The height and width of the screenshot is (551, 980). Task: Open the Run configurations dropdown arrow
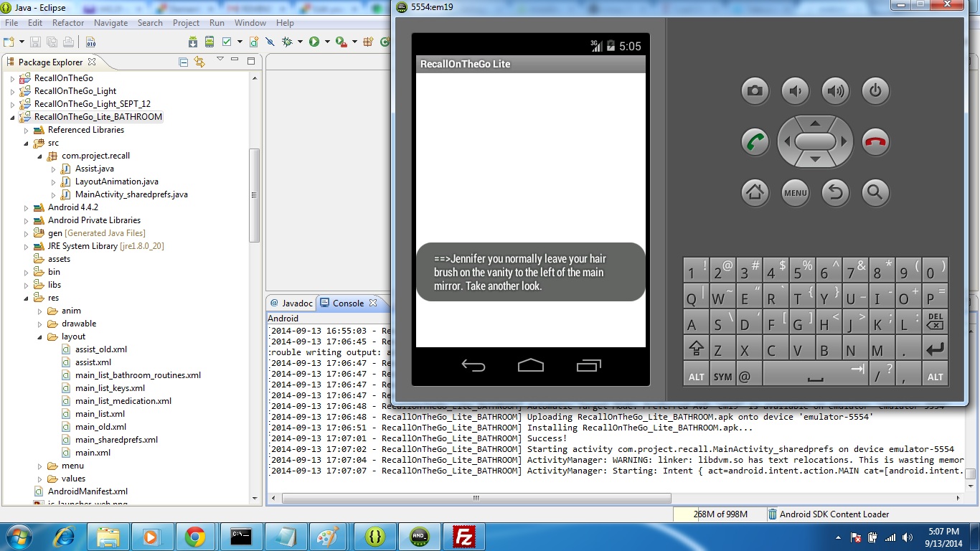[x=327, y=42]
